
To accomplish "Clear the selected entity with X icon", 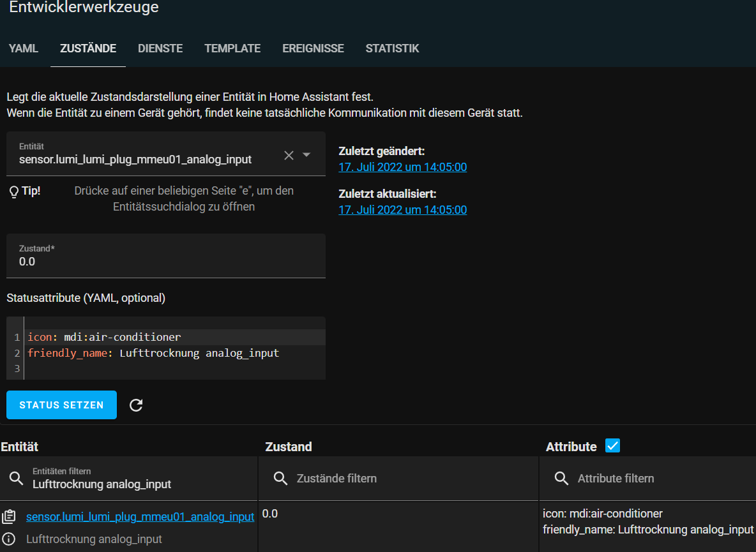I will 289,155.
